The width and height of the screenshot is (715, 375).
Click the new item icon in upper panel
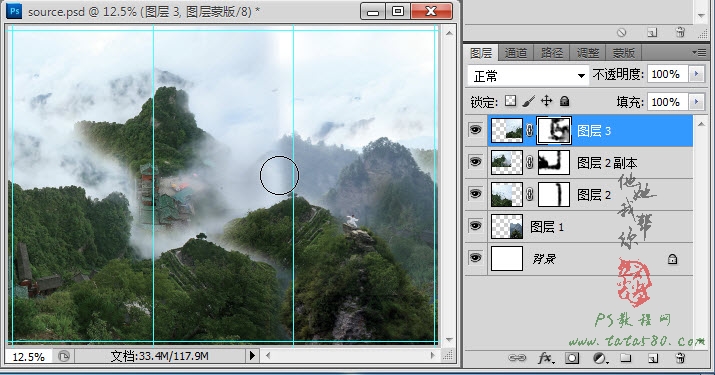(652, 32)
